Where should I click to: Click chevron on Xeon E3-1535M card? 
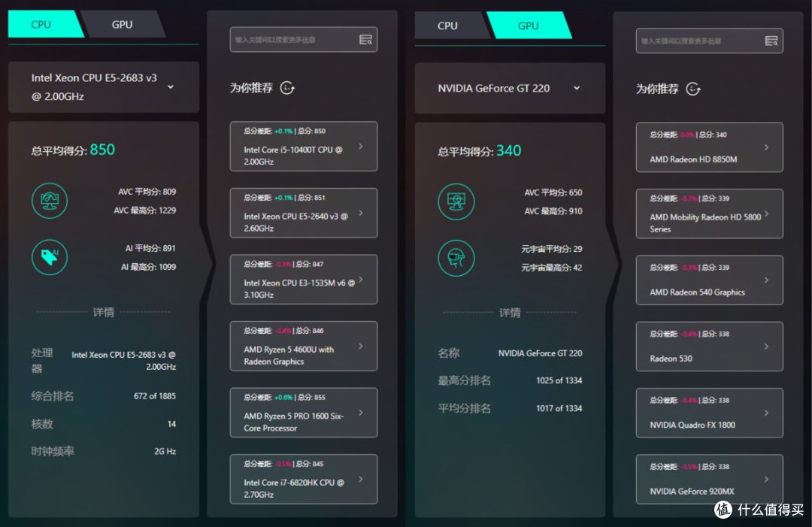tap(361, 280)
